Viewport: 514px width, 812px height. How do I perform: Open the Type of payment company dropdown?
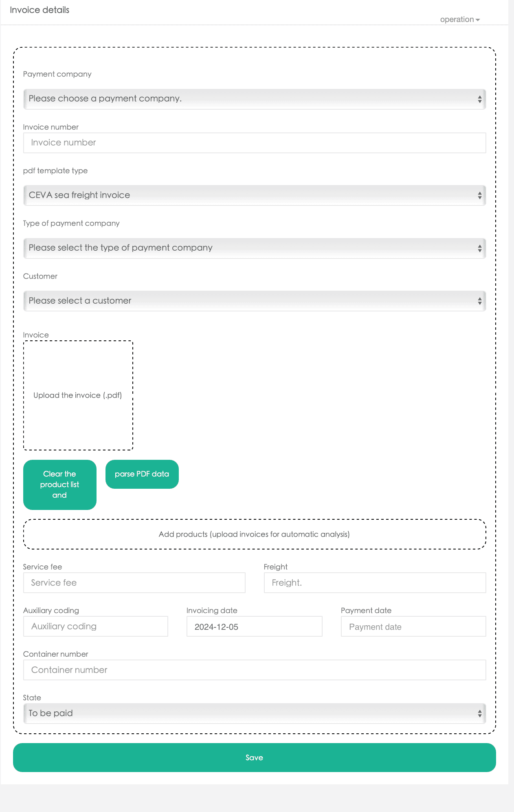(254, 248)
